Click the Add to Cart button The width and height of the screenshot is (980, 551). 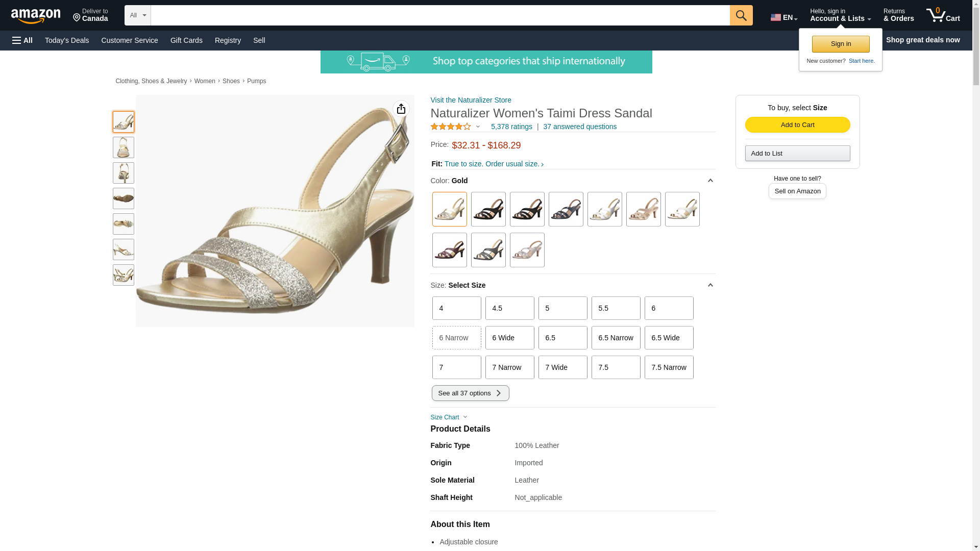coord(797,125)
